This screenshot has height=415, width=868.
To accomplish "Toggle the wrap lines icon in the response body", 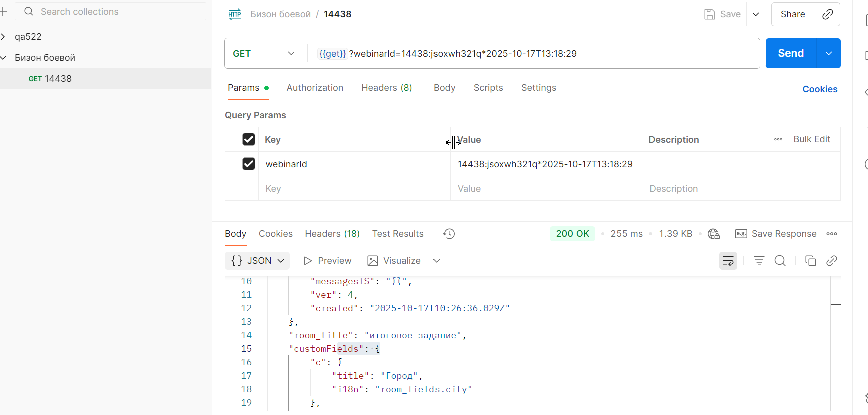I will pos(728,261).
